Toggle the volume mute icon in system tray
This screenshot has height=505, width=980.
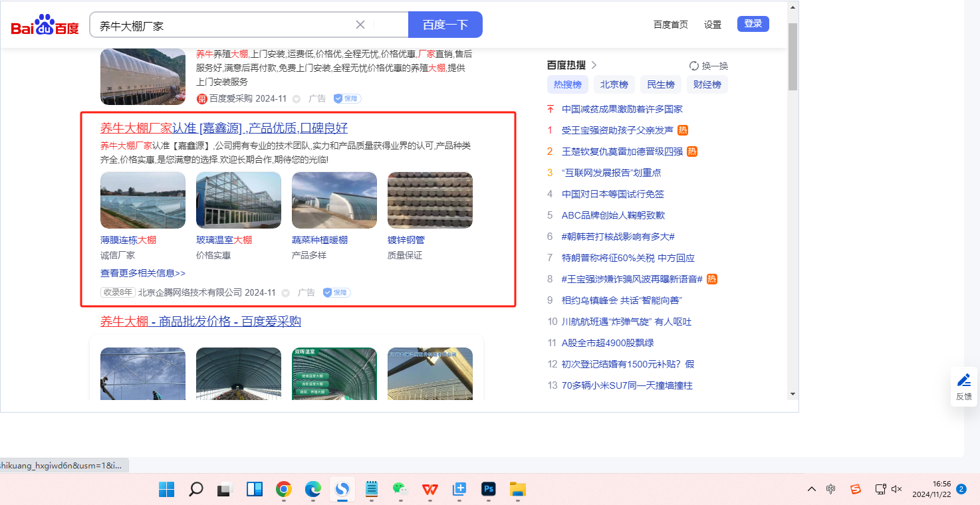(896, 489)
